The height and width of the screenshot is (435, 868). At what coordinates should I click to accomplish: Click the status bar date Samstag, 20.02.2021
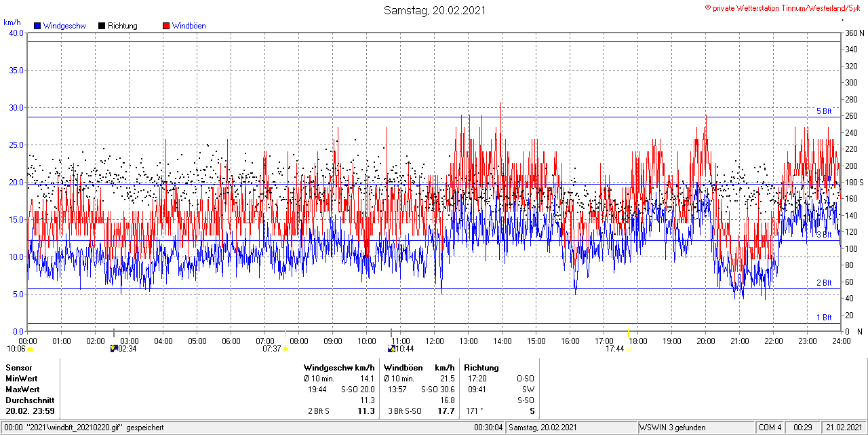[543, 428]
